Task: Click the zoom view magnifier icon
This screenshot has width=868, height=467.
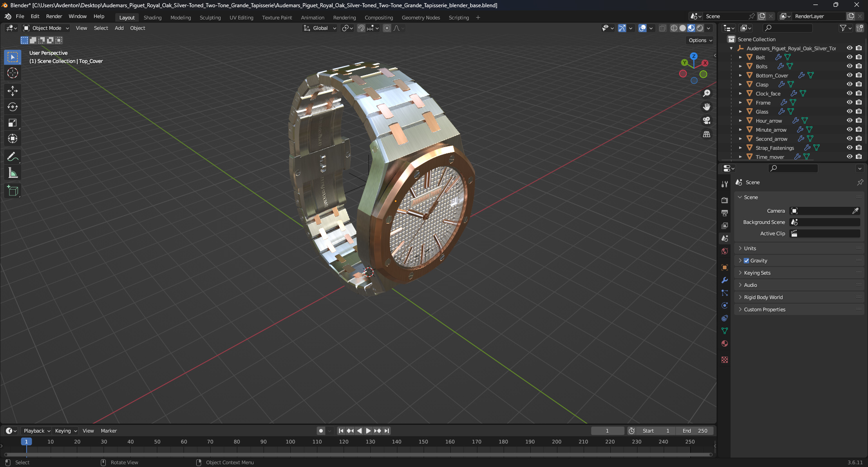Action: [x=707, y=93]
